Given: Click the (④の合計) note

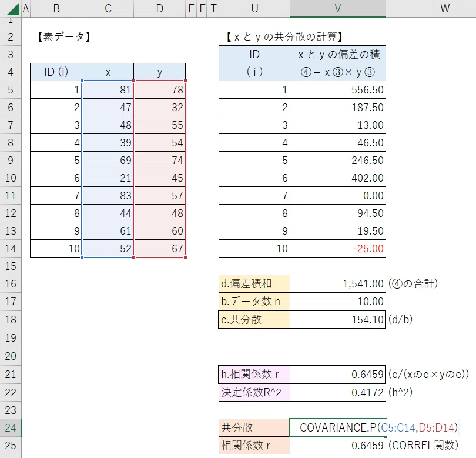Looking at the screenshot, I should [x=413, y=283].
